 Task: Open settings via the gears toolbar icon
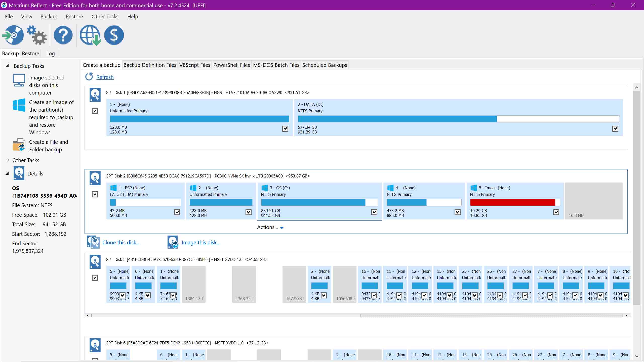37,35
